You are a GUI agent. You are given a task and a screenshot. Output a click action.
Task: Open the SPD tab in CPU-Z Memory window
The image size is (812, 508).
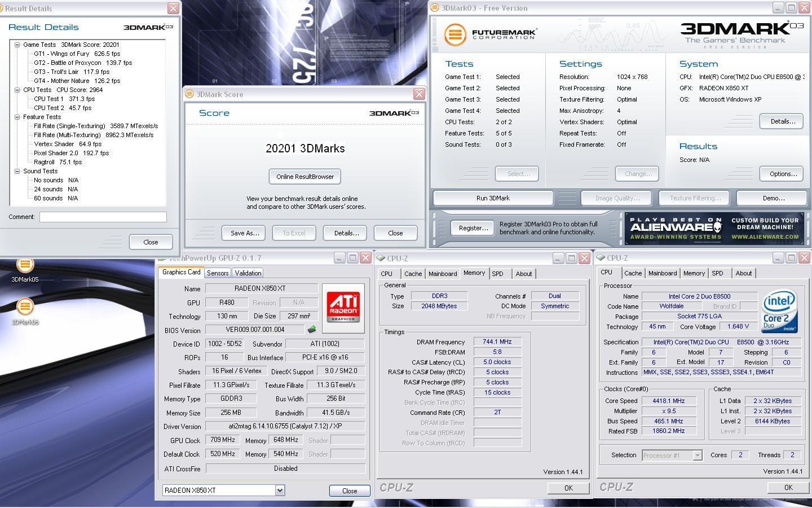coord(497,274)
